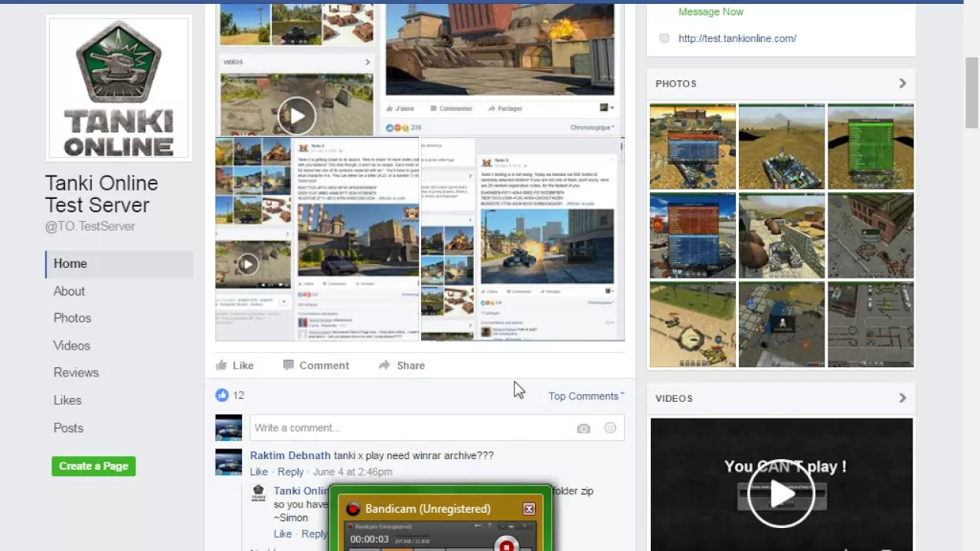Close the Bandicam (Unregistered) overlay
980x551 pixels.
click(529, 509)
